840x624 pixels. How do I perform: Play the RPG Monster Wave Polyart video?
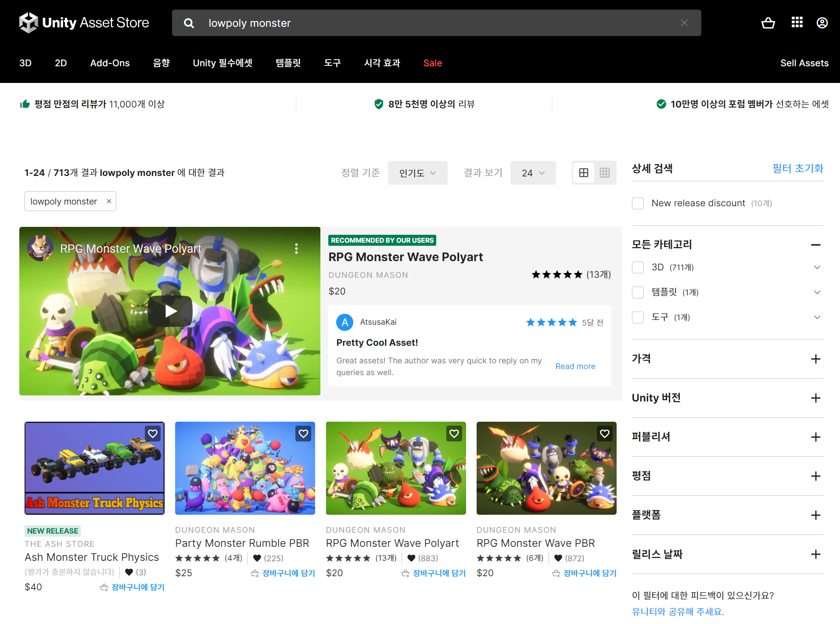170,310
